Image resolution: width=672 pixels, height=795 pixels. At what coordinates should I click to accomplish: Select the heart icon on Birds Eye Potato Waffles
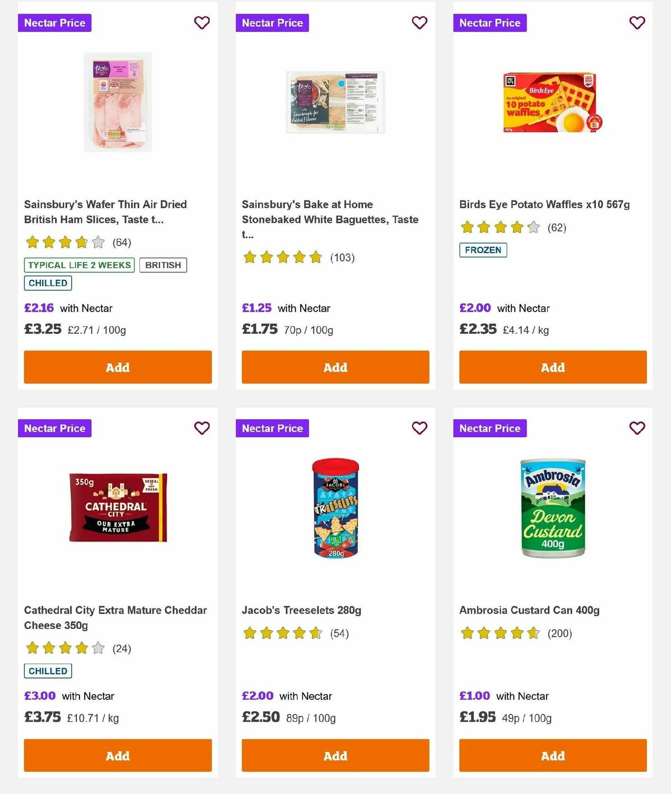[x=637, y=23]
